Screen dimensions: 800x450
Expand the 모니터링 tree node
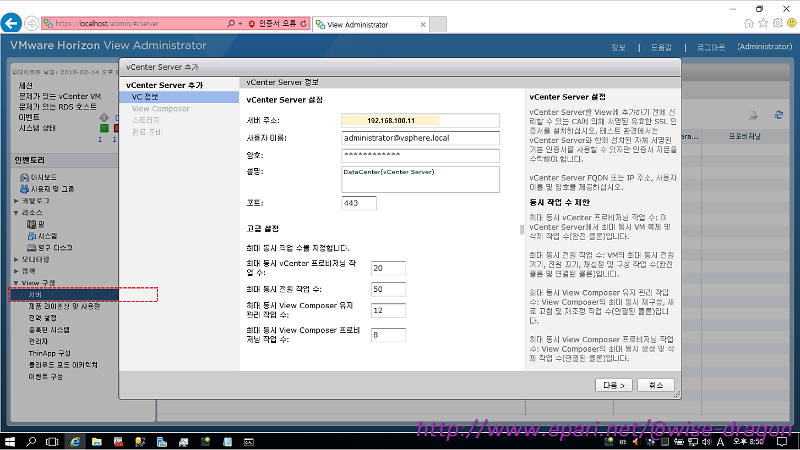click(16, 260)
